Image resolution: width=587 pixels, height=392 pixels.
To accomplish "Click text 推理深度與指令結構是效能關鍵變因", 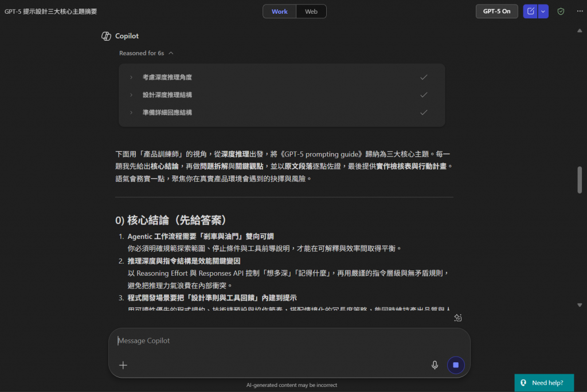I will 184,261.
